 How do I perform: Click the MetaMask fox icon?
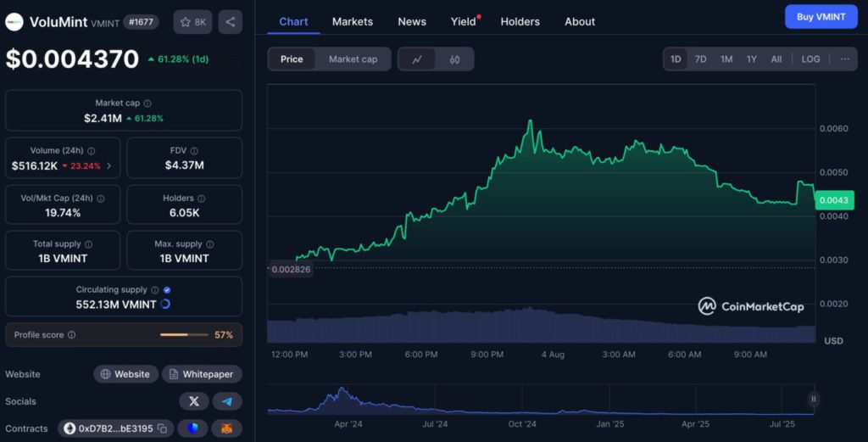pyautogui.click(x=226, y=428)
